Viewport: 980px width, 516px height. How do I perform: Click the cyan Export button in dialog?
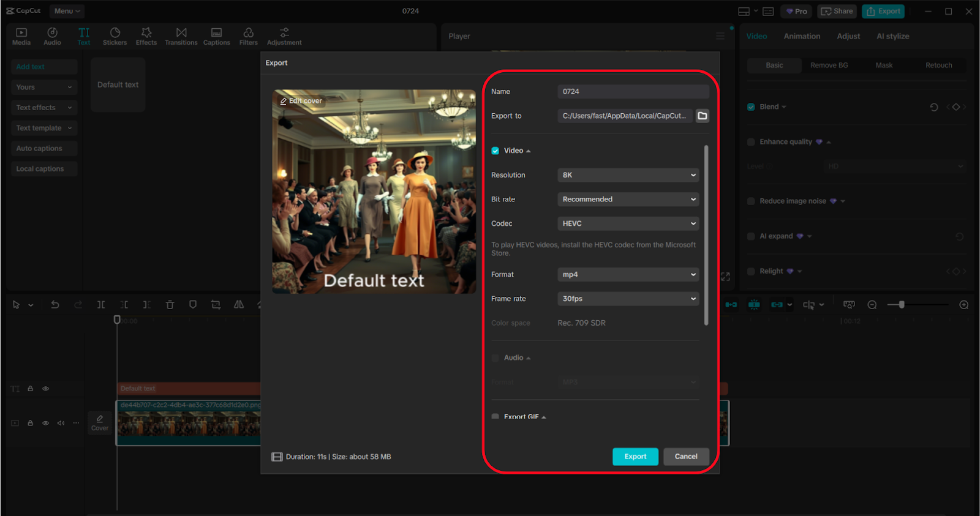(x=635, y=457)
